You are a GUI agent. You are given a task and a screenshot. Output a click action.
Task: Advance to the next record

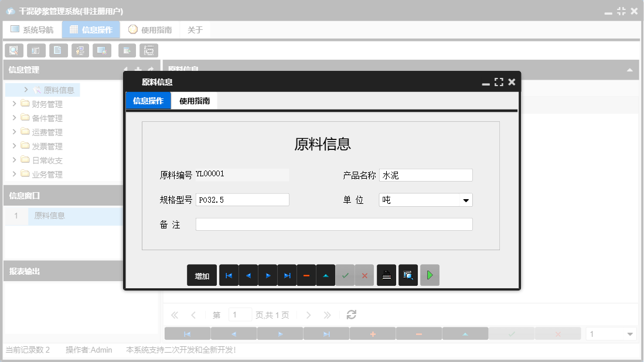[267, 275]
